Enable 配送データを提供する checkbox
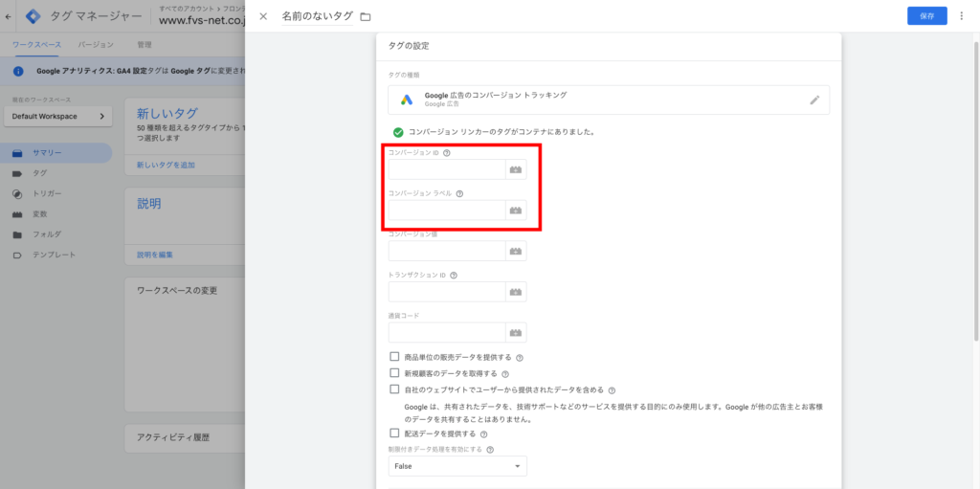The image size is (980, 489). click(x=394, y=433)
